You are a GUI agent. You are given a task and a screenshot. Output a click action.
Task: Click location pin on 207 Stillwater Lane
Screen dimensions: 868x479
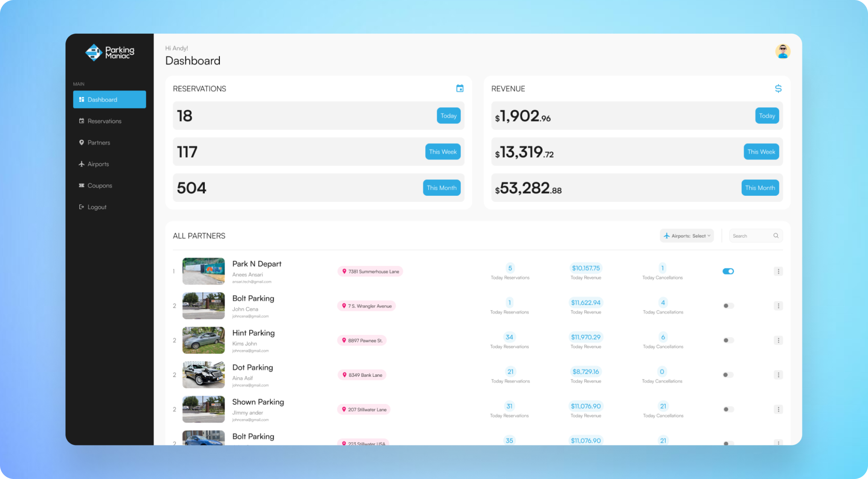pyautogui.click(x=344, y=409)
